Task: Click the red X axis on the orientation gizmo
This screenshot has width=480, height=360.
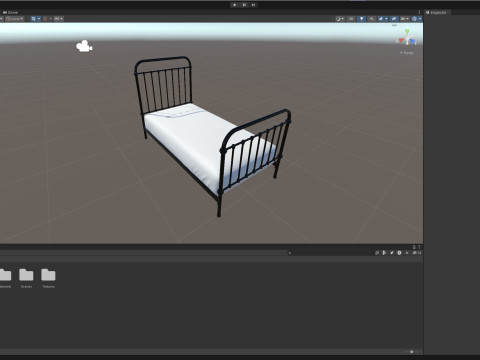Action: pyautogui.click(x=401, y=41)
